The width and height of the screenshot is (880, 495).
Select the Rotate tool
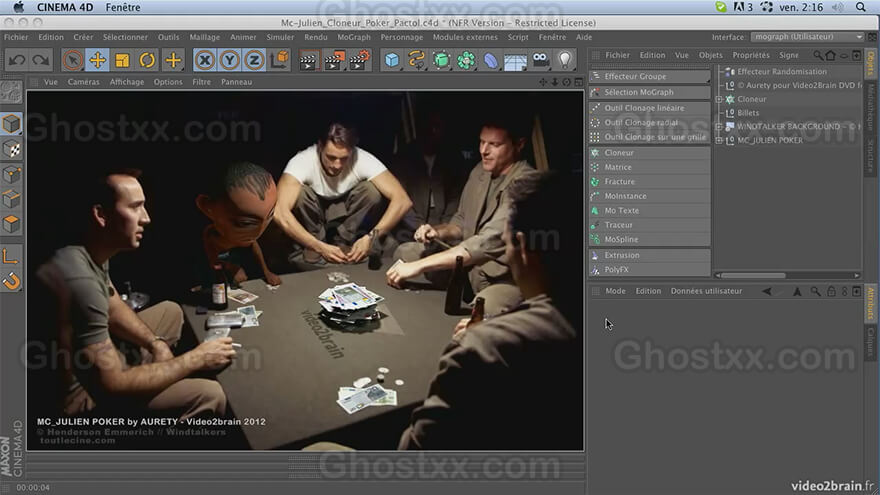pyautogui.click(x=147, y=60)
